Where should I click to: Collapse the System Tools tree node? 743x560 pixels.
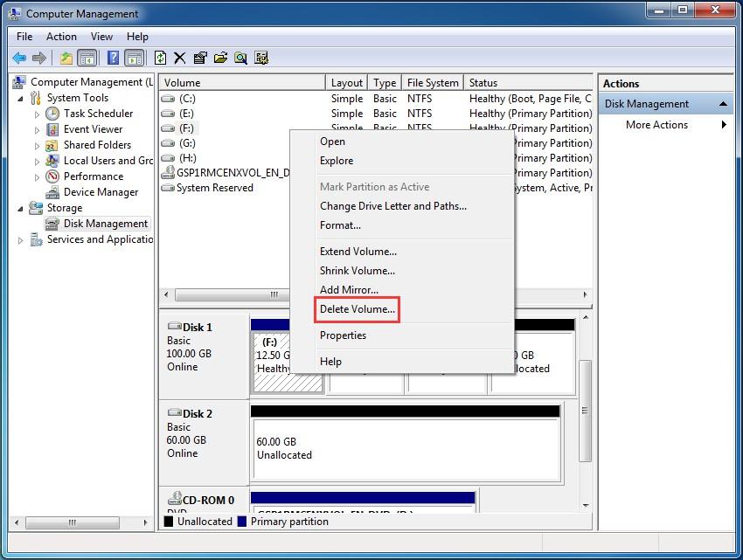pos(20,99)
